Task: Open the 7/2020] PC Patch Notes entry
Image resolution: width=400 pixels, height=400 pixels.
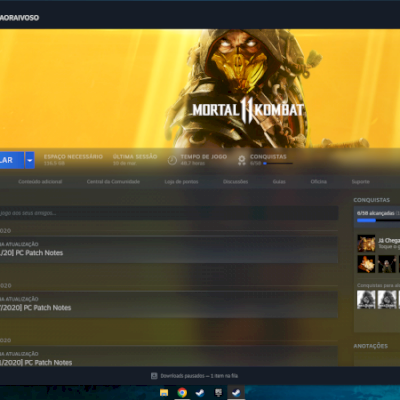Action: (169, 304)
